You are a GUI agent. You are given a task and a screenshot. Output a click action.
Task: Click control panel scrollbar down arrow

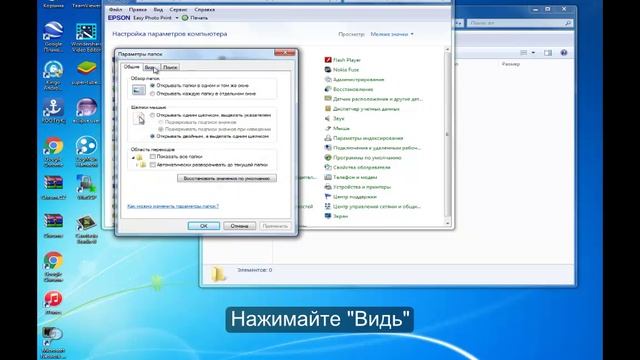[x=447, y=223]
